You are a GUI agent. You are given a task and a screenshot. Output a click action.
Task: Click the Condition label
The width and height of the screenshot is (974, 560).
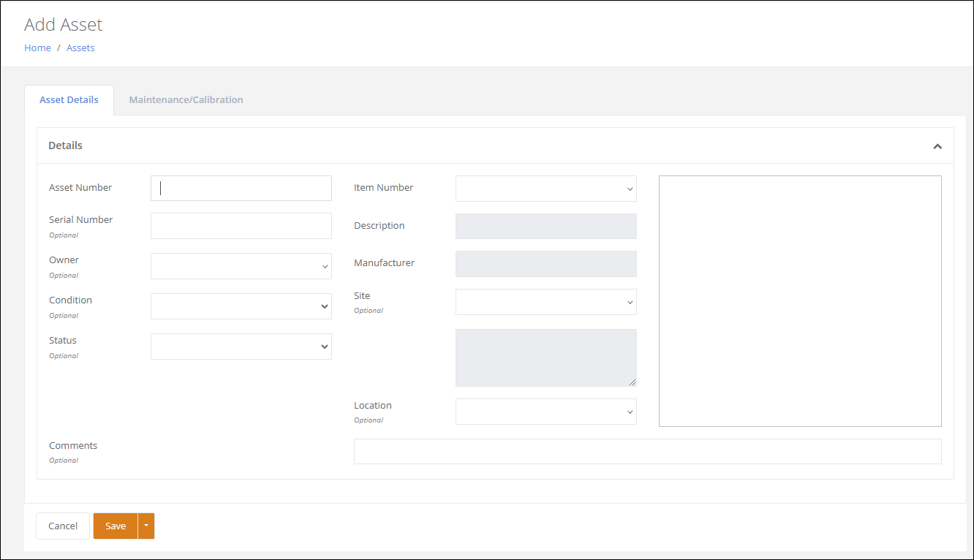click(x=70, y=300)
